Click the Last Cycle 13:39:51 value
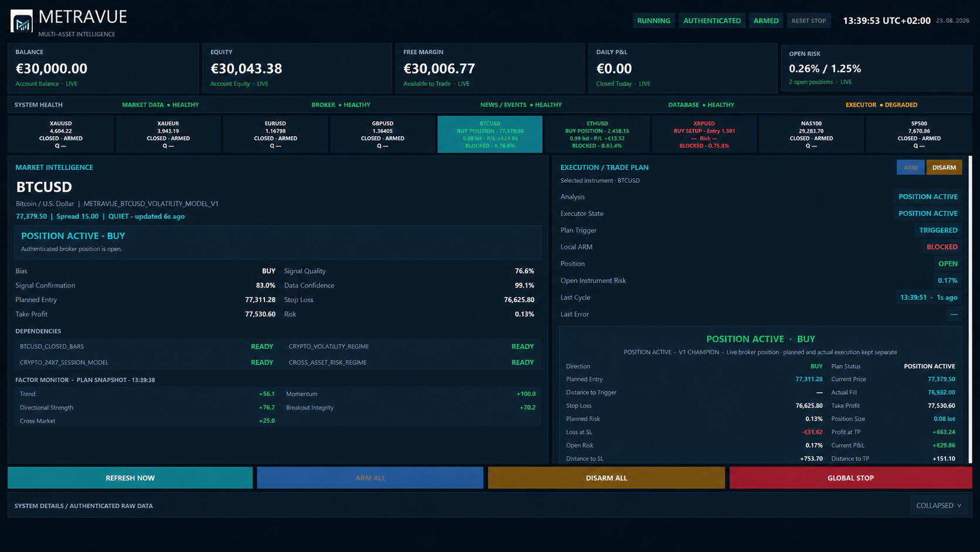The image size is (980, 552). [x=928, y=297]
